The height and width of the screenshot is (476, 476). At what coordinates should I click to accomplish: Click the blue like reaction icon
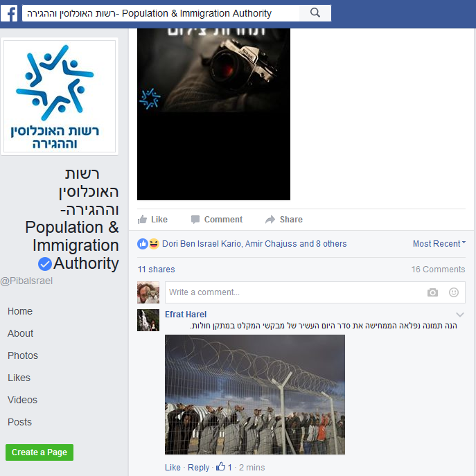point(142,244)
